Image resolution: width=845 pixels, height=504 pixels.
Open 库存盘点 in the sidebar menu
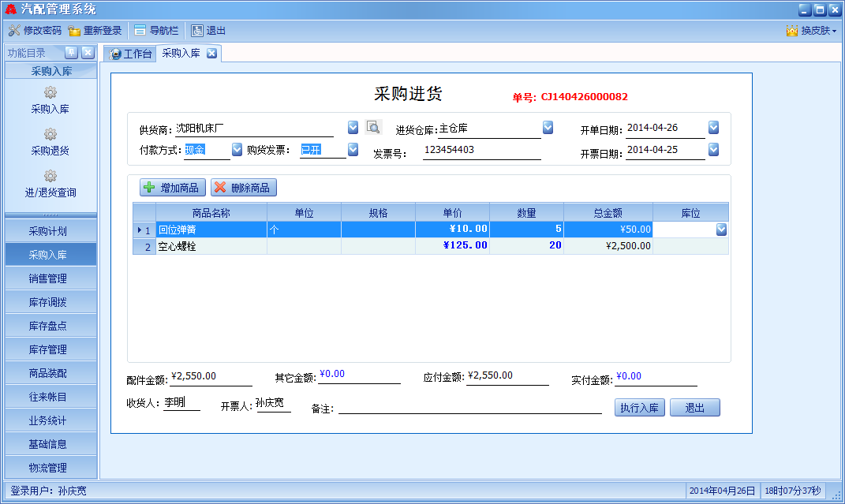click(50, 326)
